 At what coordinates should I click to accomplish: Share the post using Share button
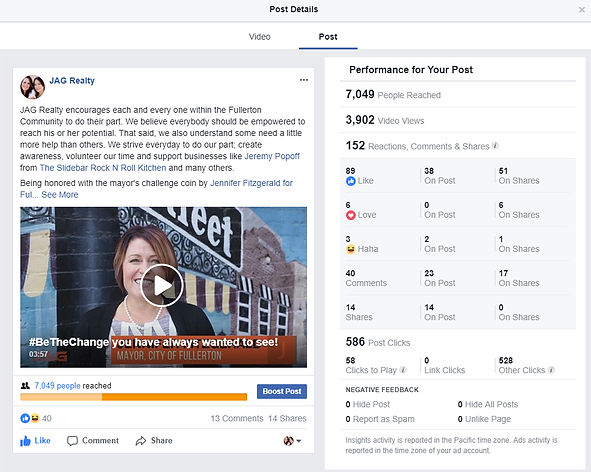[x=154, y=441]
